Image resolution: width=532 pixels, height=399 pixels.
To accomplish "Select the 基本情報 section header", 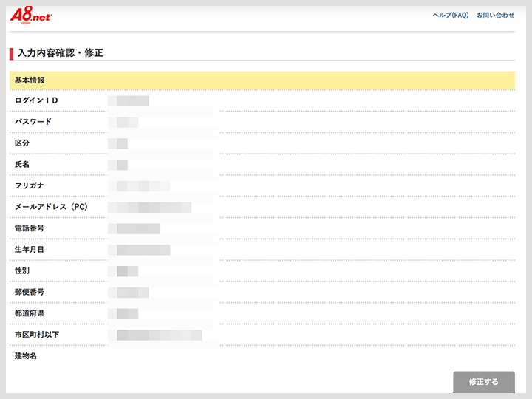I will [x=30, y=80].
